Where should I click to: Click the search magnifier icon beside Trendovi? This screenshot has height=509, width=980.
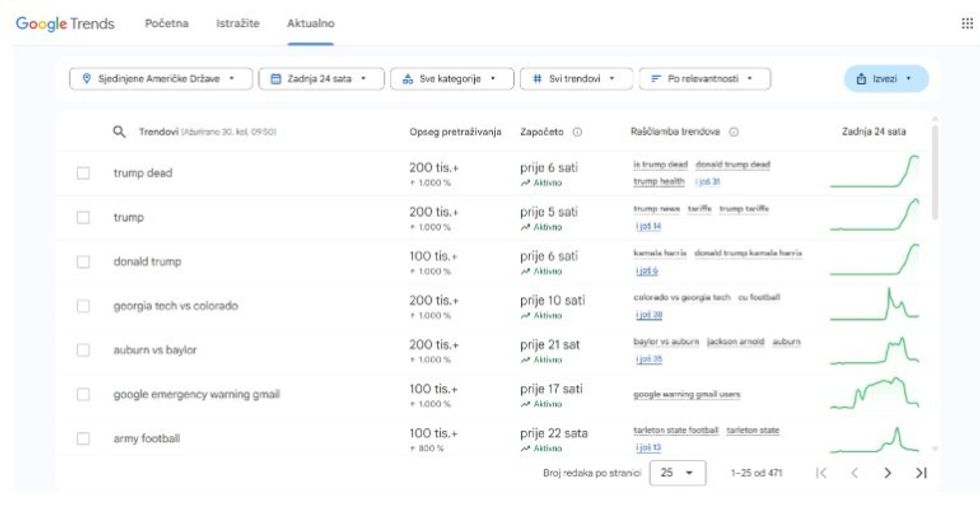tap(119, 131)
